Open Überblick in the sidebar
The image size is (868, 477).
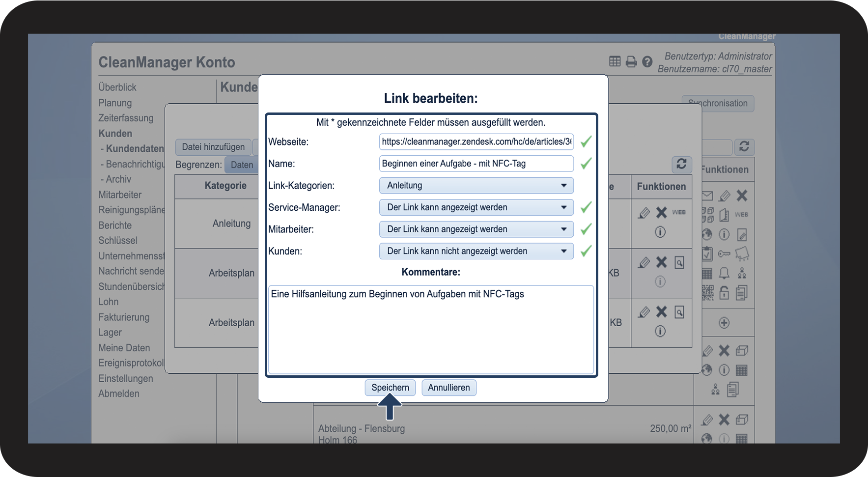(x=117, y=87)
